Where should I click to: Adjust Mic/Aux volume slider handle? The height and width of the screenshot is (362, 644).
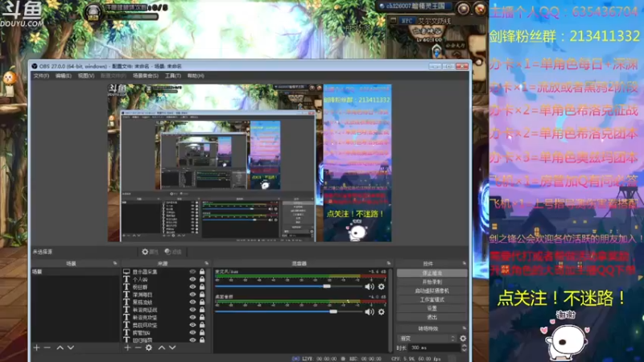pos(327,286)
